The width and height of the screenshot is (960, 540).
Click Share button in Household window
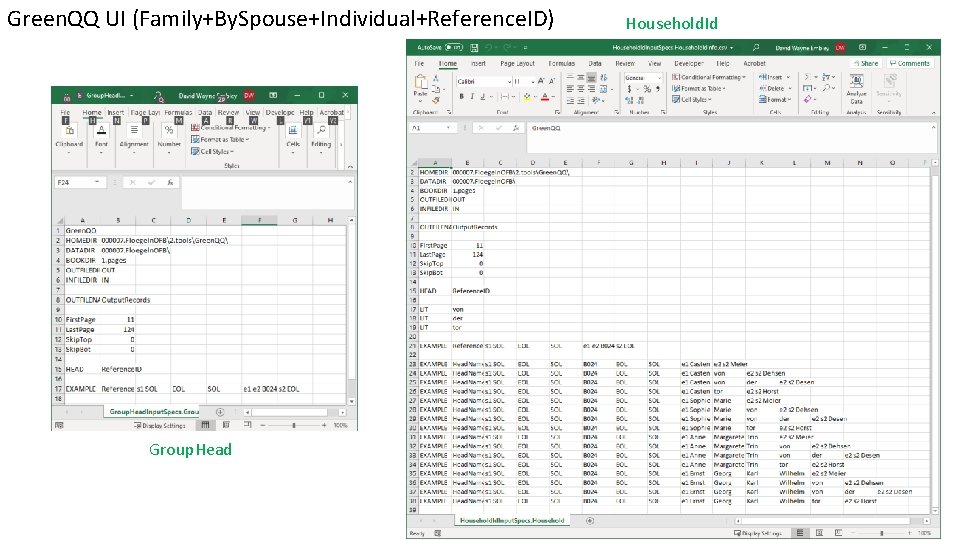pos(866,63)
